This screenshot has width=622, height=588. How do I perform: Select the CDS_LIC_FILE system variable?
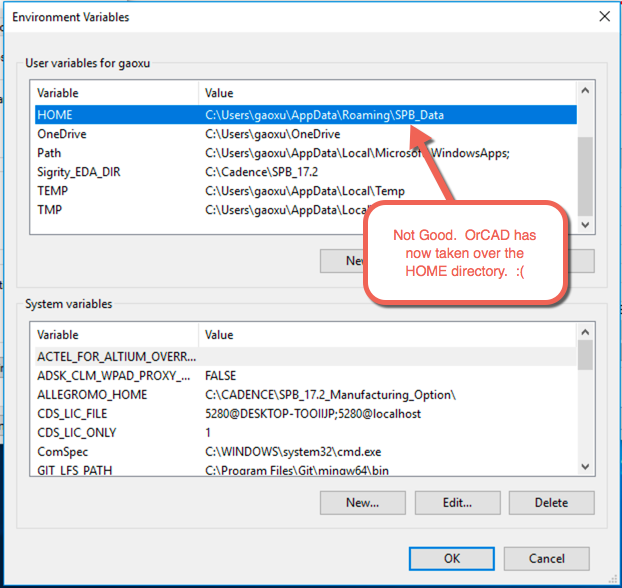coord(72,414)
